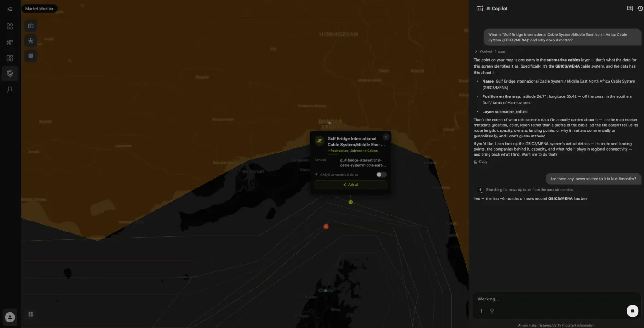Click the red-orange marker on map

coord(326,226)
